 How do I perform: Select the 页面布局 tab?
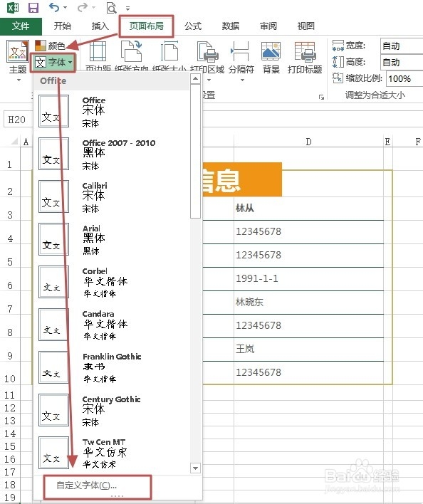146,26
